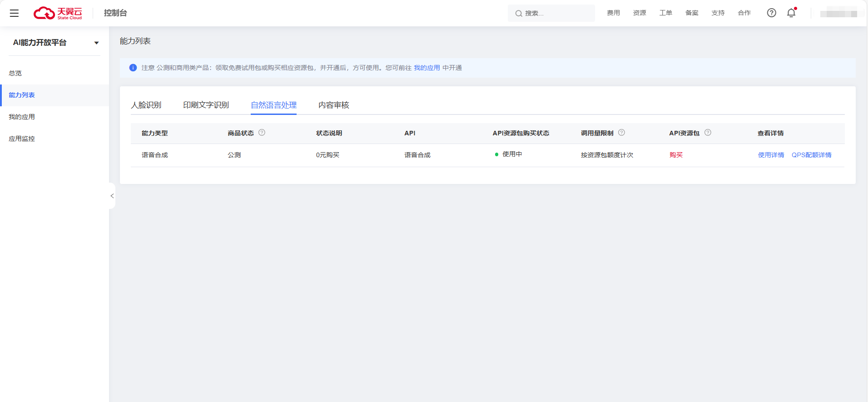Open the 支持 menu

coord(718,13)
